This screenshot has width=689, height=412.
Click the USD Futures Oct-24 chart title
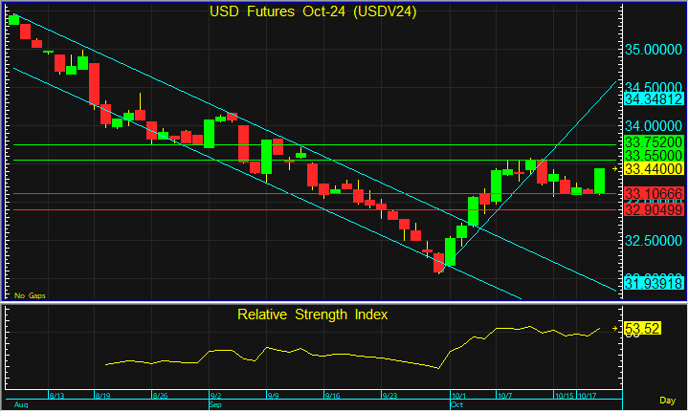click(x=313, y=11)
